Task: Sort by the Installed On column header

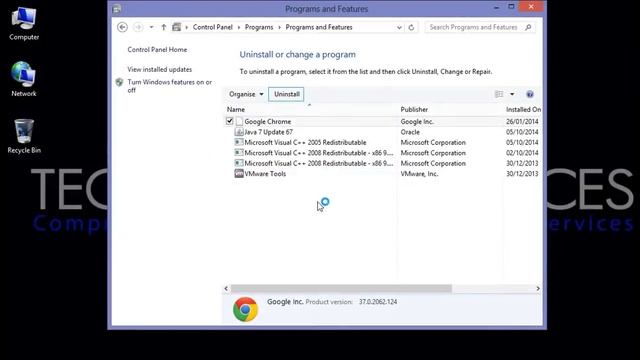Action: pos(523,109)
